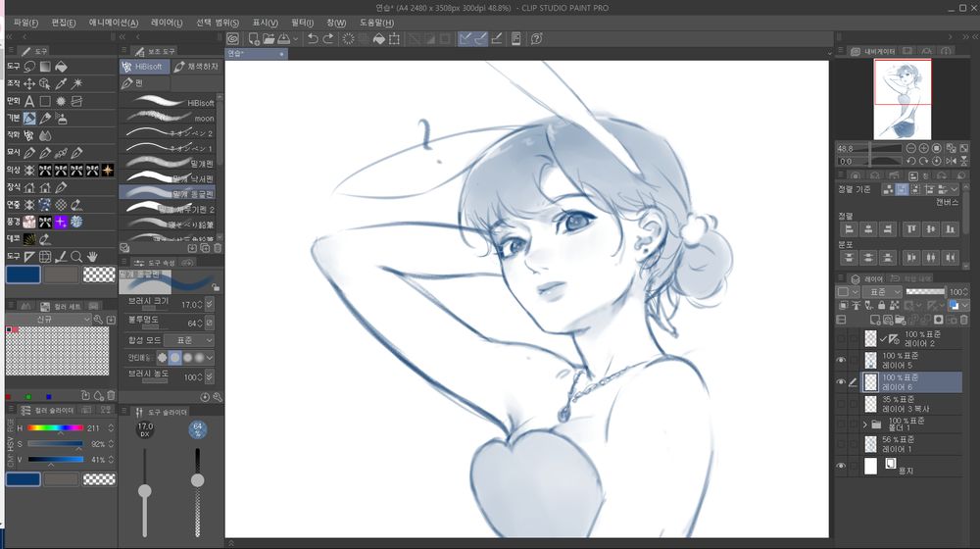This screenshot has width=980, height=549.
Task: Select the 채색하자 sub tool group
Action: (196, 67)
